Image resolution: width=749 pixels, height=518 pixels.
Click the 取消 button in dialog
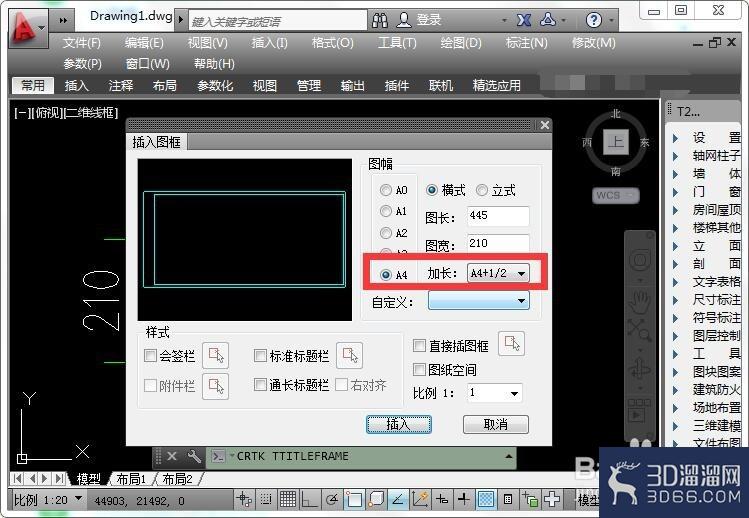click(x=495, y=424)
